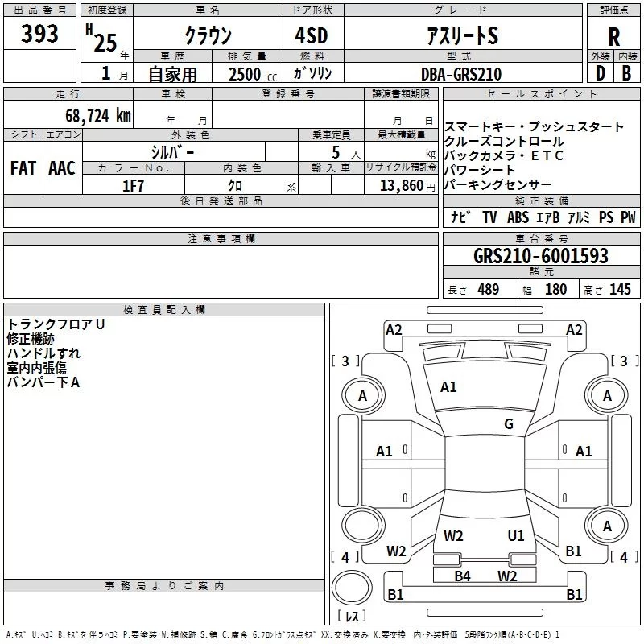Click the exterior grade D
The width and height of the screenshot is (644, 644).
(601, 73)
